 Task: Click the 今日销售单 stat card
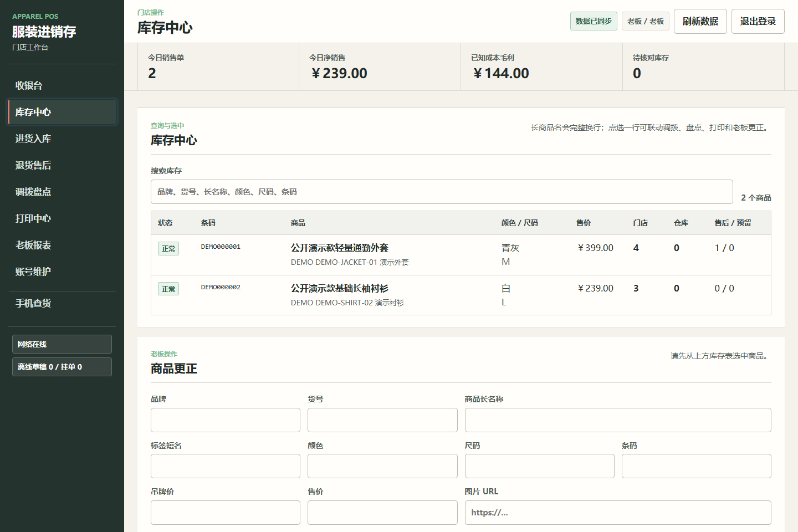[218, 67]
